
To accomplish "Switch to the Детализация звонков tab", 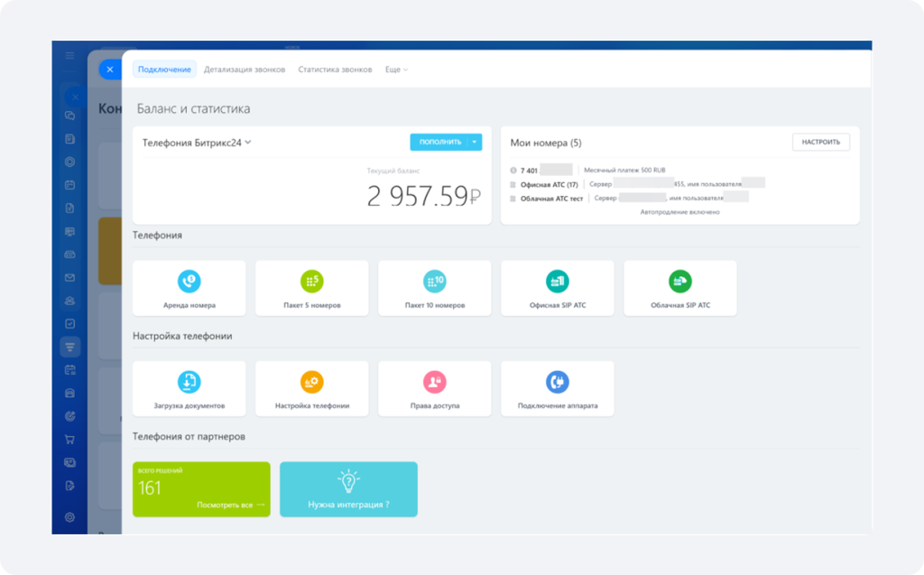I will point(244,70).
